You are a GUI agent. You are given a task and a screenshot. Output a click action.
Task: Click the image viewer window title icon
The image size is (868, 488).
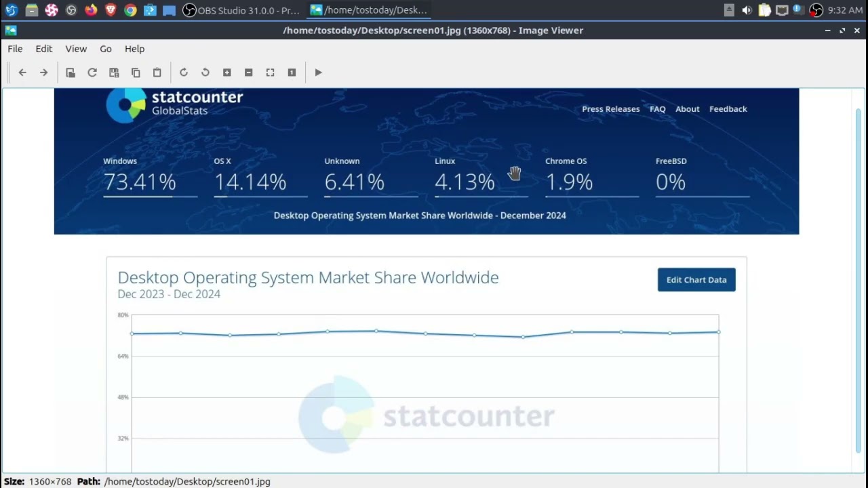[x=10, y=30]
